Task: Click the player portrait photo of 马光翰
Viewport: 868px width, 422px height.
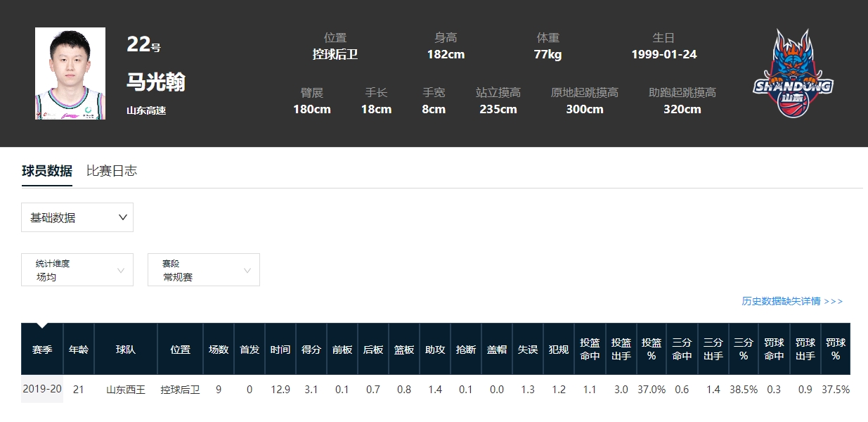Action: coord(70,73)
